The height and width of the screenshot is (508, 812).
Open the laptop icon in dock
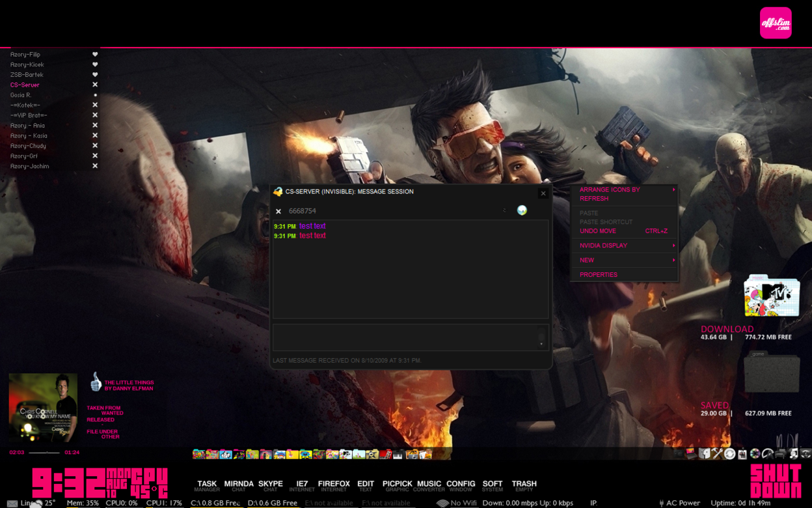click(691, 454)
